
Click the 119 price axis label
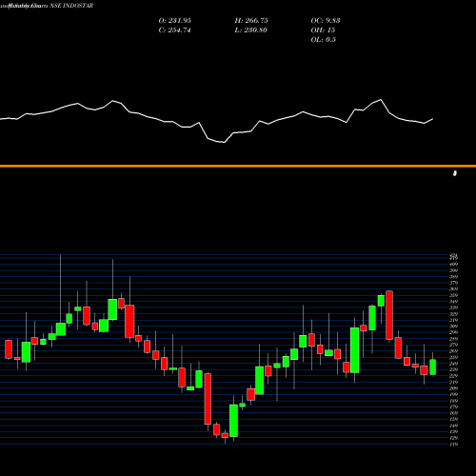(454, 445)
